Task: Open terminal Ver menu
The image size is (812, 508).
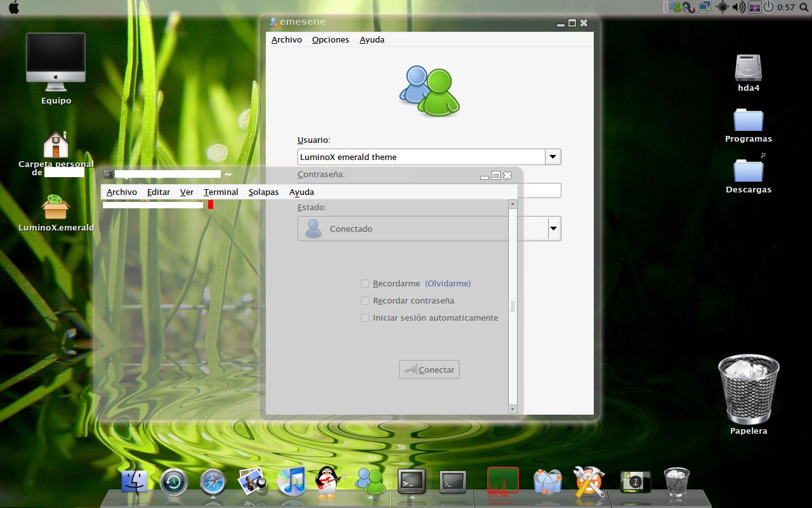Action: tap(187, 192)
